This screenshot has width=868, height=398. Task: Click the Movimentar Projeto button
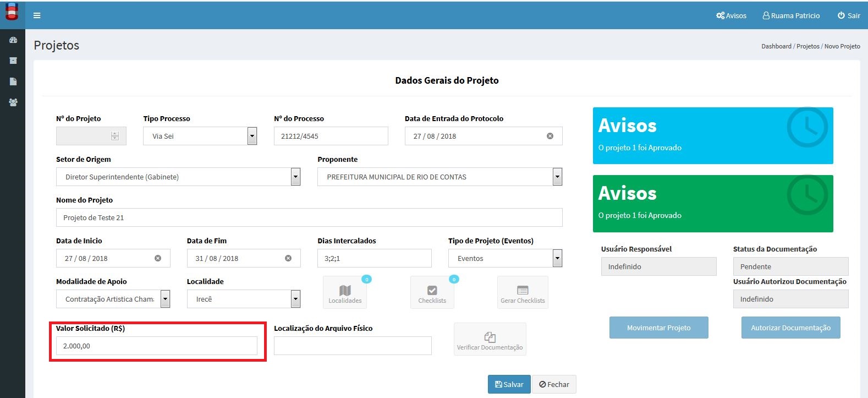tap(659, 328)
